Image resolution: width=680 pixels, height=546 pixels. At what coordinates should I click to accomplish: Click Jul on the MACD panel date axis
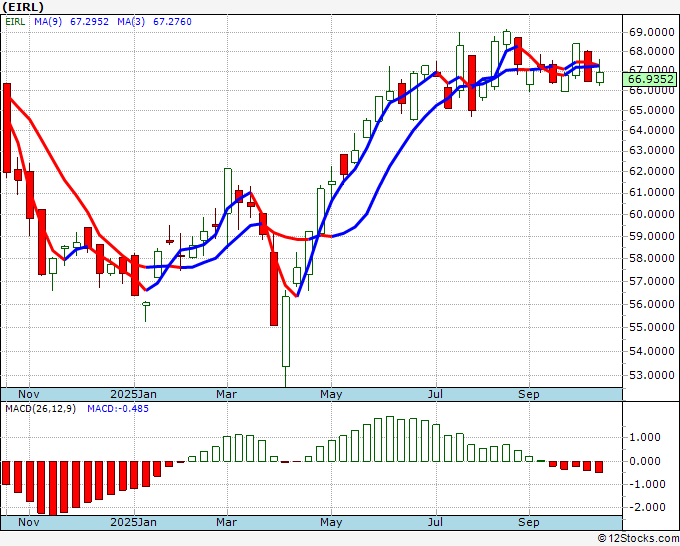[x=435, y=522]
